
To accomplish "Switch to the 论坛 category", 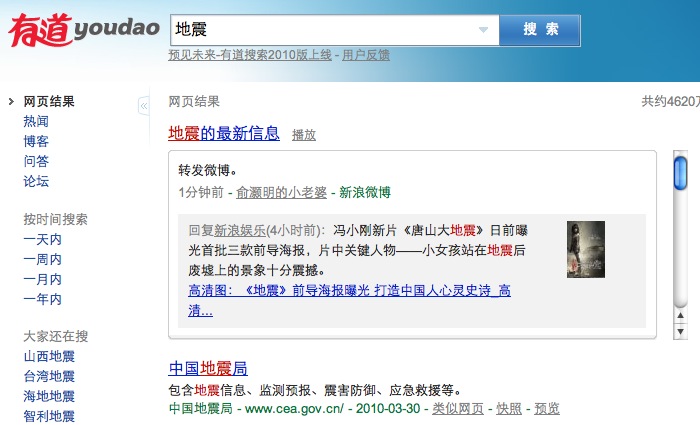I will [36, 181].
